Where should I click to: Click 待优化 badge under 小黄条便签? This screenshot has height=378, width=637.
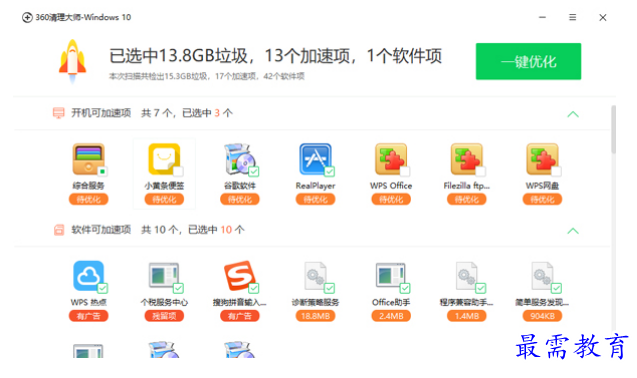pyautogui.click(x=164, y=199)
